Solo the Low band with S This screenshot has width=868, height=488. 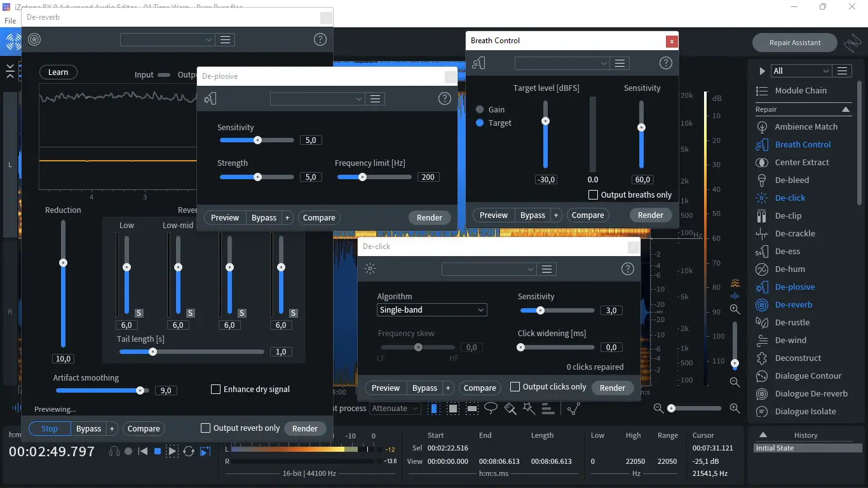click(x=139, y=313)
